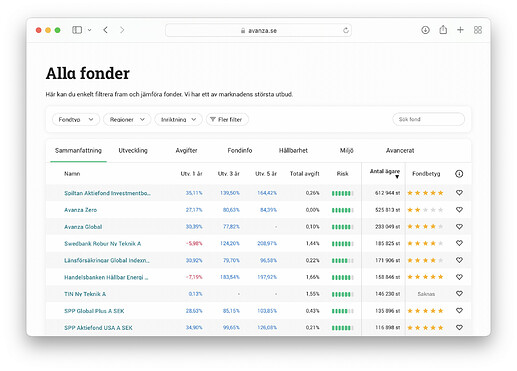Sort by the Utv. 3 år column
This screenshot has width=517, height=371.
click(229, 174)
